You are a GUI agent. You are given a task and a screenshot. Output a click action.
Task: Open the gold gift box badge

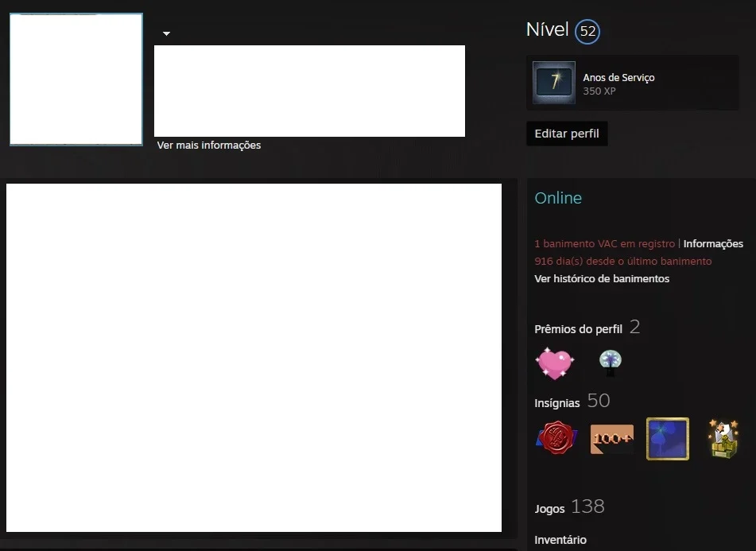[723, 438]
